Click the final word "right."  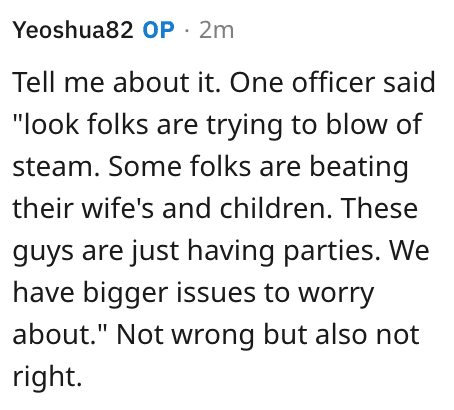pos(47,377)
